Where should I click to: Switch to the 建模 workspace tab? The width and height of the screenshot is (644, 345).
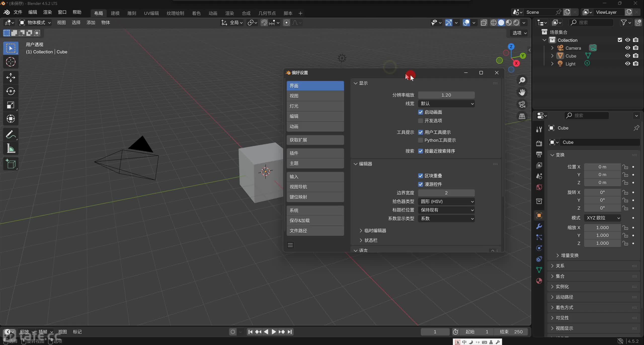pyautogui.click(x=115, y=13)
